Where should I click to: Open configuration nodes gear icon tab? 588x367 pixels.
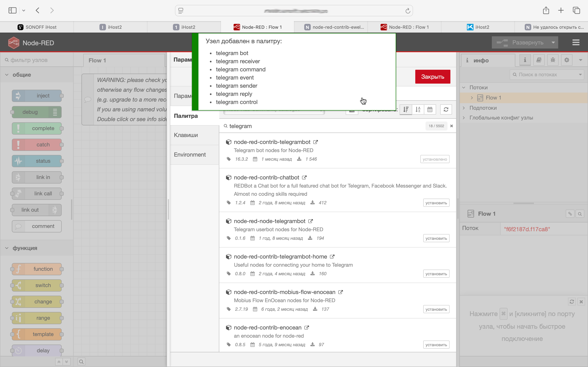point(567,60)
